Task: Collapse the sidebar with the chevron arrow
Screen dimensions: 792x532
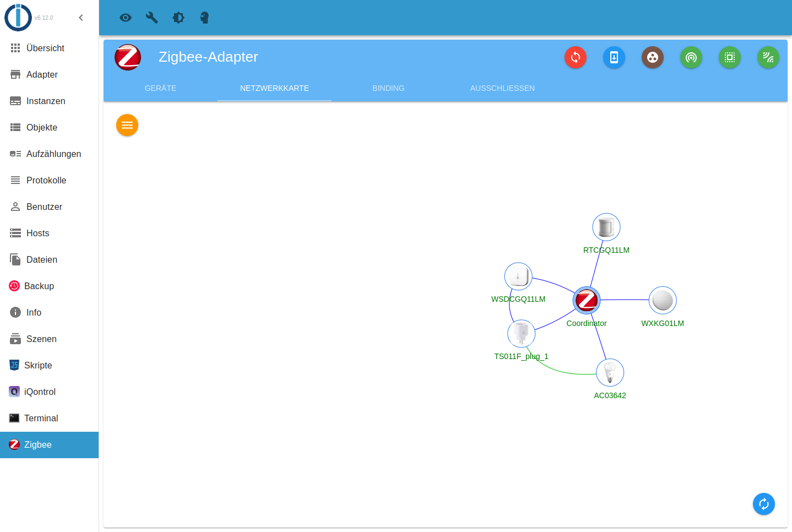Action: pyautogui.click(x=81, y=18)
